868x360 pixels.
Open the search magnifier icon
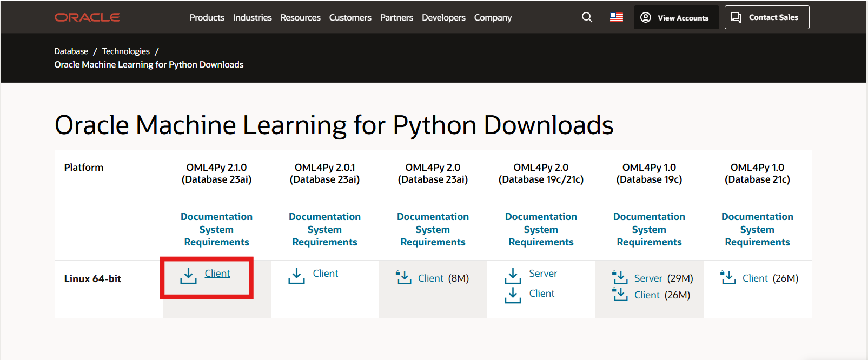587,17
